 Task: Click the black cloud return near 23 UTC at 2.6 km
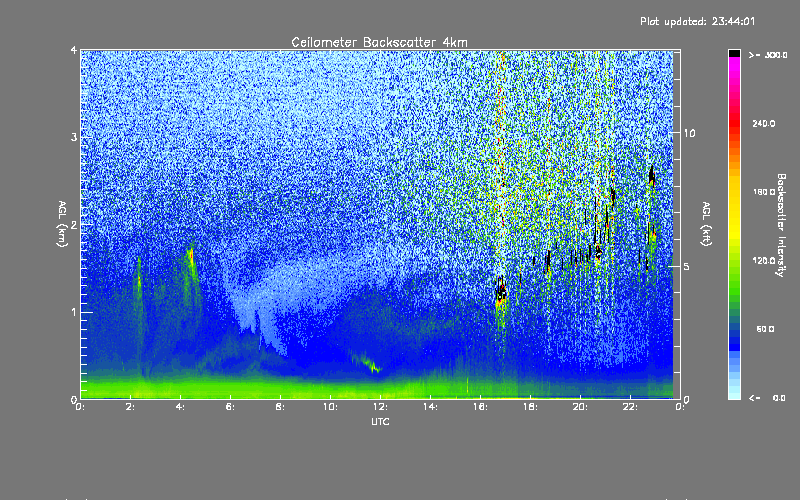click(652, 176)
